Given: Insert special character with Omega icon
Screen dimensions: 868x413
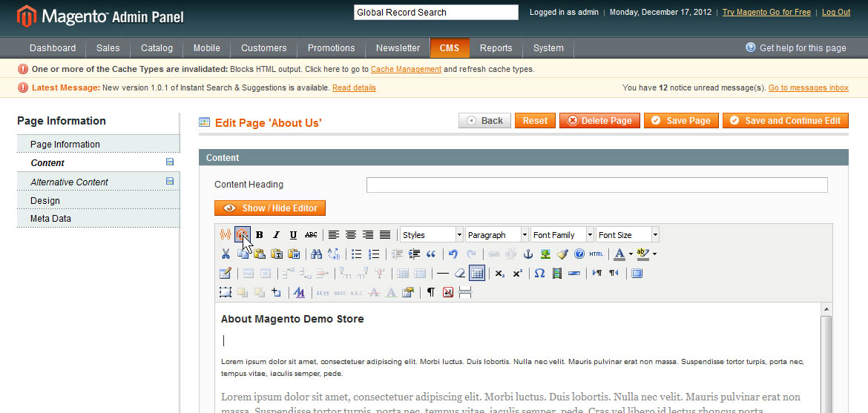Looking at the screenshot, I should point(540,274).
